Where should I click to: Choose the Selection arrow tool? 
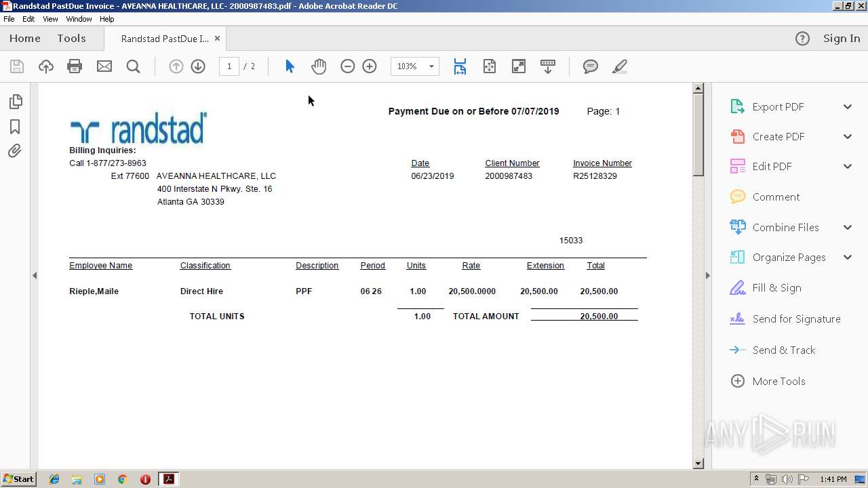click(x=290, y=66)
